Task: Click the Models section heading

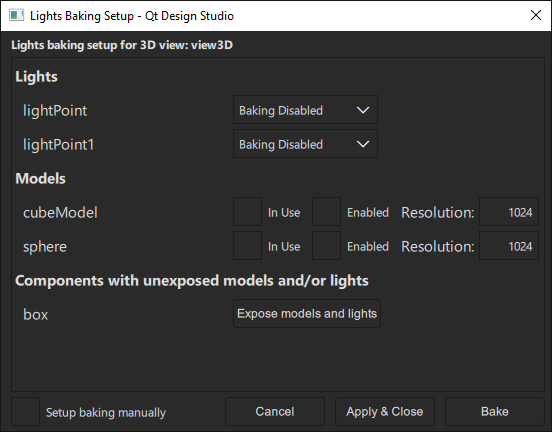Action: click(x=40, y=179)
